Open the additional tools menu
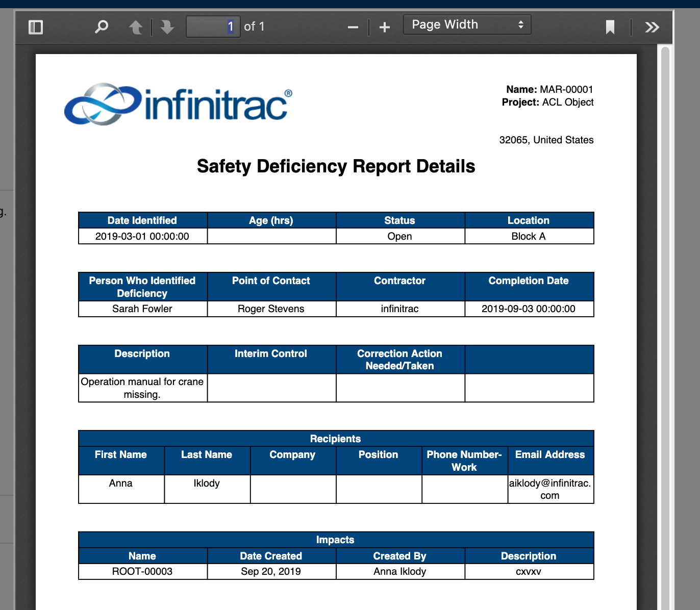 click(x=652, y=27)
